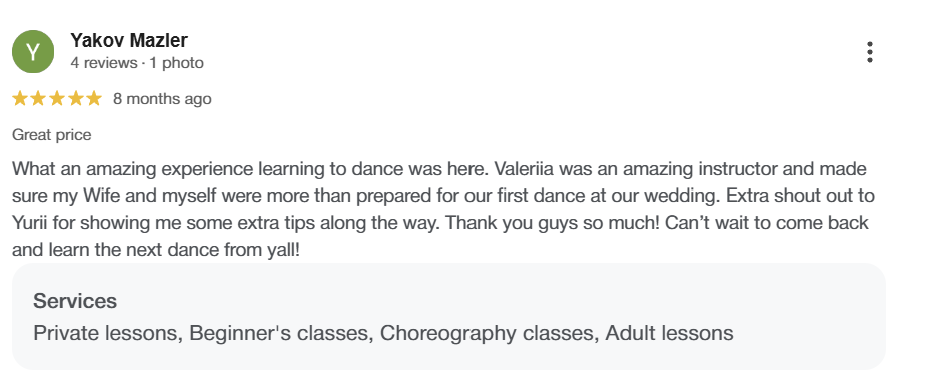The height and width of the screenshot is (378, 936).
Task: Click the last line of review text
Action: click(x=156, y=250)
